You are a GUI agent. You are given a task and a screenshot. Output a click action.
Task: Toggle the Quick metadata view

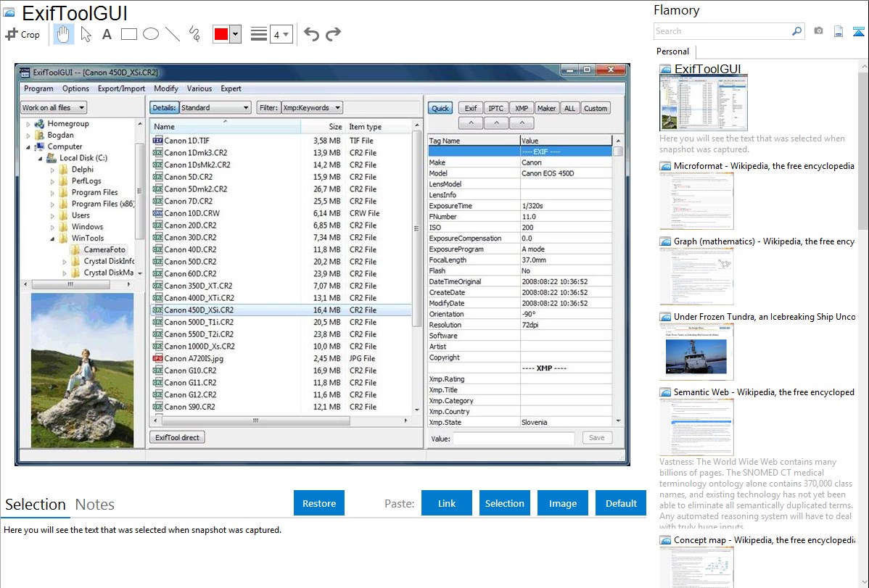[440, 108]
